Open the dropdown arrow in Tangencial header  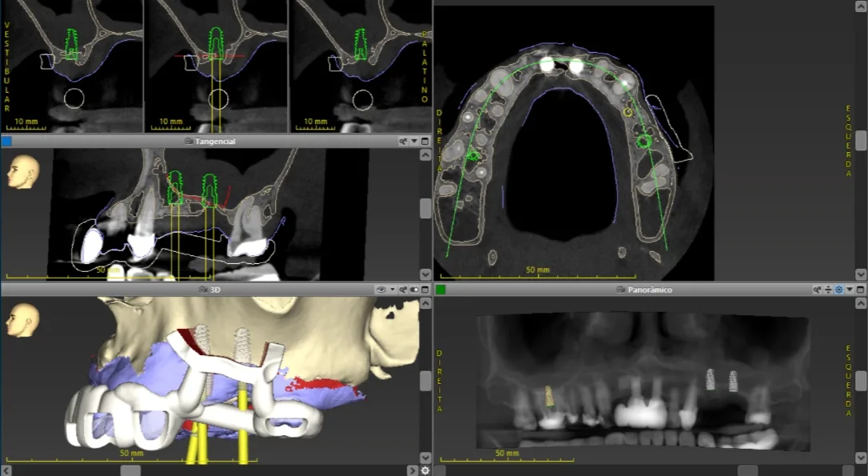coord(414,142)
